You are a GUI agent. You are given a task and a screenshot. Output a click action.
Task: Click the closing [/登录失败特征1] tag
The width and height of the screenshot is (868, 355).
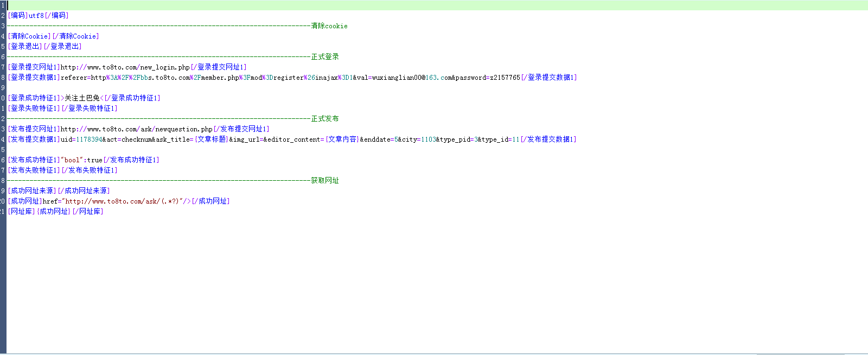[90, 109]
